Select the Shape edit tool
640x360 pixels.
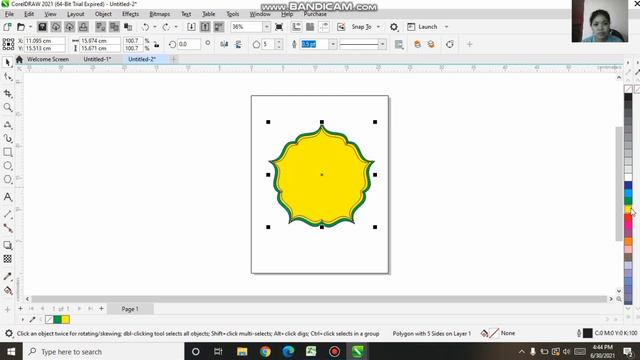tap(7, 77)
